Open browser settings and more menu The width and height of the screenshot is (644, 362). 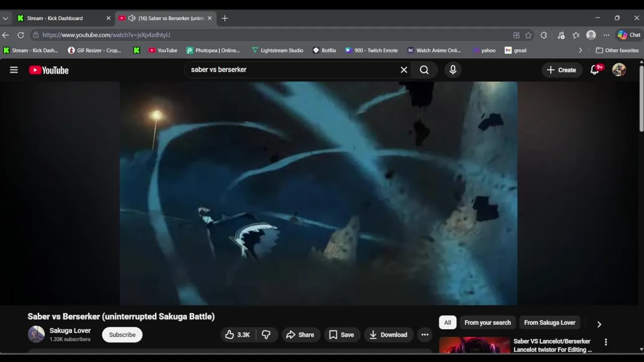606,35
